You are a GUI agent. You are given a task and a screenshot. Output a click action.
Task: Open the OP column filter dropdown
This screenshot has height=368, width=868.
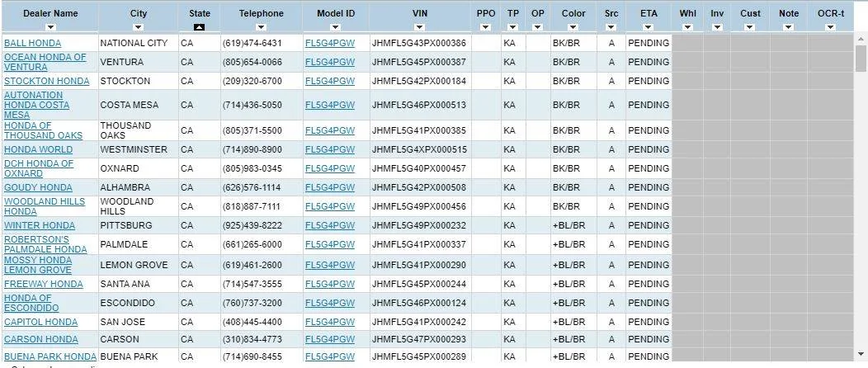[x=537, y=27]
